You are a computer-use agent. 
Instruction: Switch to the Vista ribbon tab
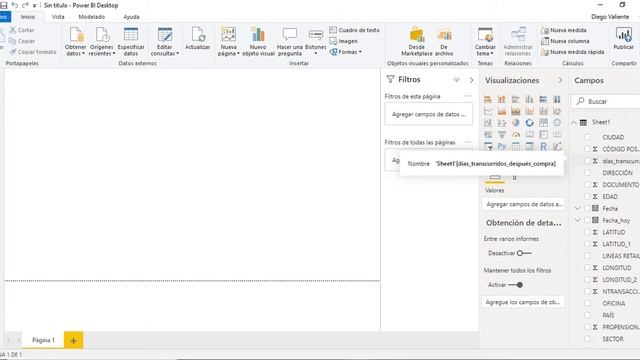point(58,17)
